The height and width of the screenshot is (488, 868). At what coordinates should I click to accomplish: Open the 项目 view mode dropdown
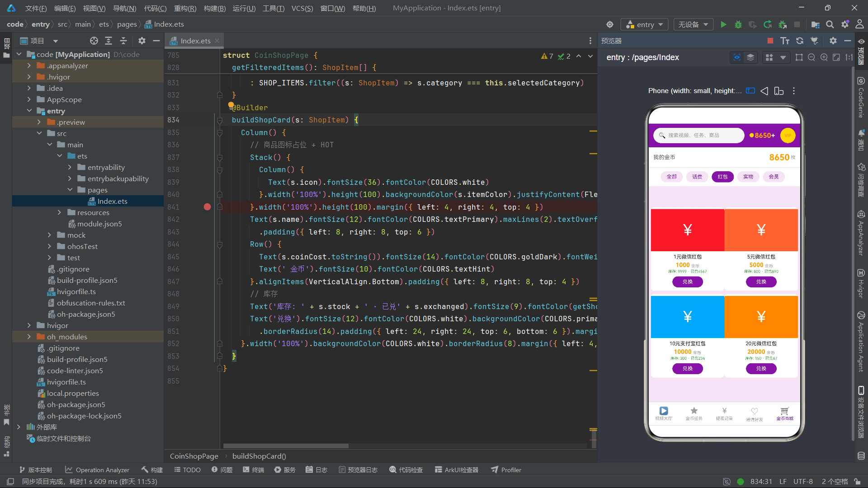[56, 41]
